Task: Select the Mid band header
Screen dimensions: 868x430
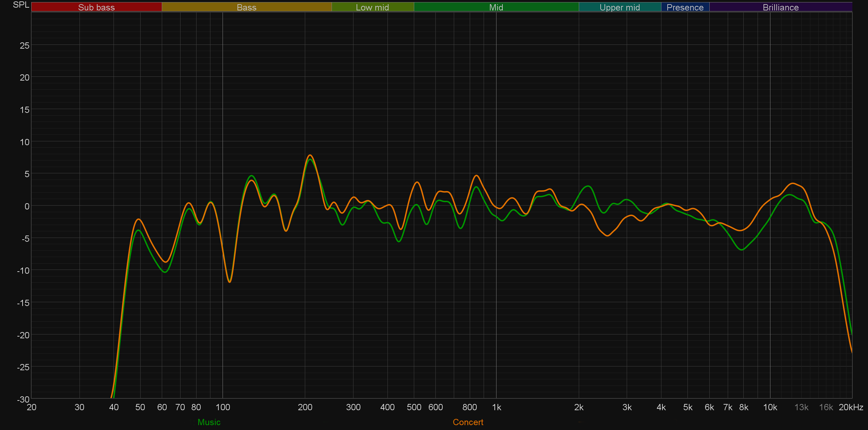Action: (x=496, y=7)
